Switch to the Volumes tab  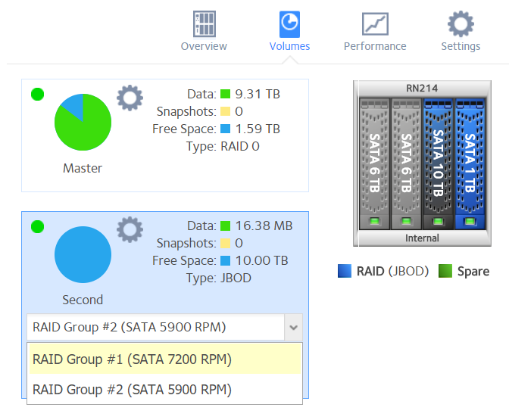click(x=289, y=23)
